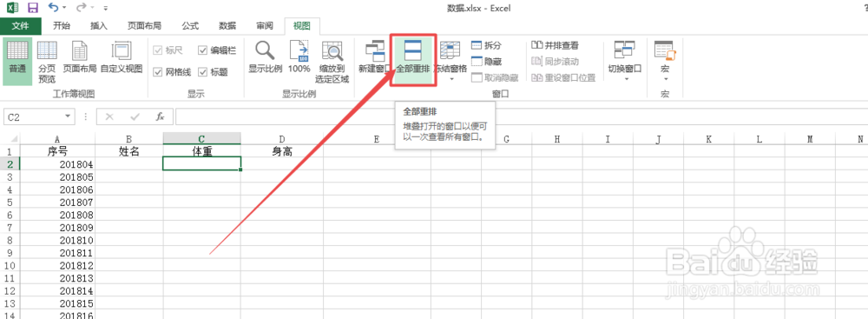The image size is (868, 319).
Task: Open the Undo history dropdown arrow
Action: (x=65, y=8)
